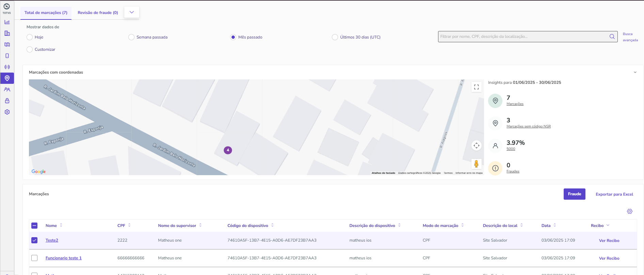Click the purple 'Fraude' button
Image resolution: width=644 pixels, height=275 pixels.
tap(574, 194)
